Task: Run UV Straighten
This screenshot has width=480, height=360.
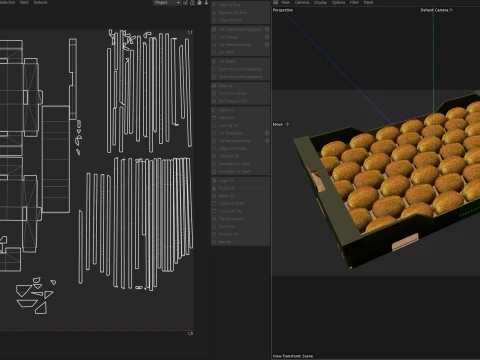Action: (x=237, y=133)
